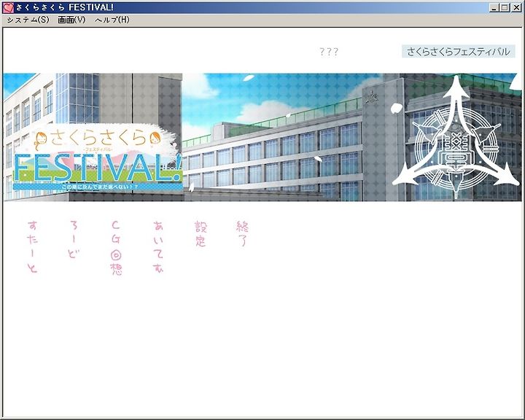Open the ヘルプ(H) menu
This screenshot has height=420, width=525.
[x=112, y=20]
